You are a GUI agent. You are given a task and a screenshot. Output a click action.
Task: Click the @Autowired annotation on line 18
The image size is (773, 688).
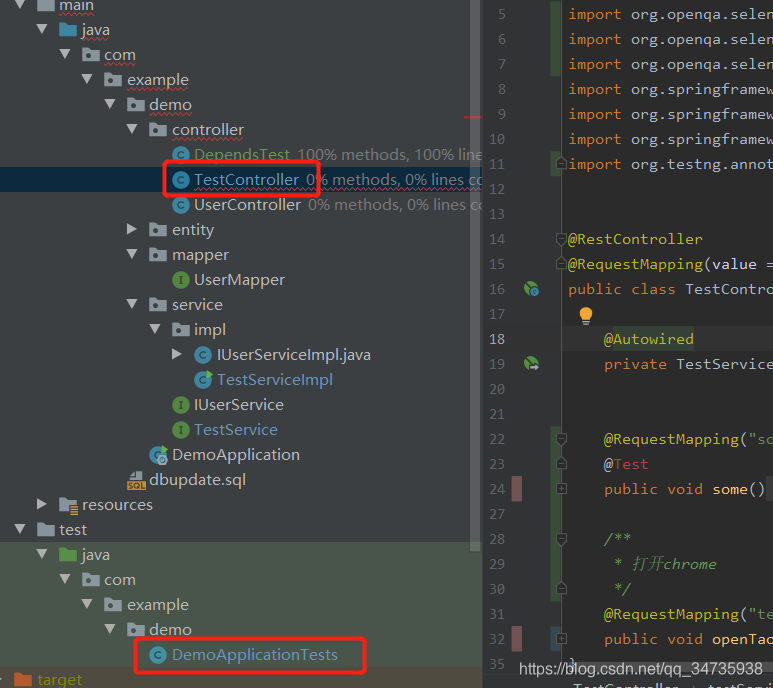(649, 339)
